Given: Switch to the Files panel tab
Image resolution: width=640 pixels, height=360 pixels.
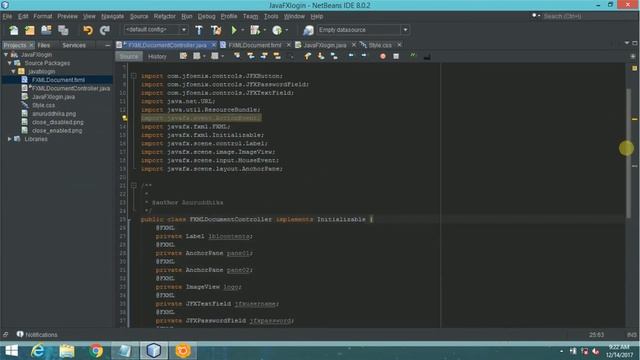Looking at the screenshot, I should tap(44, 45).
